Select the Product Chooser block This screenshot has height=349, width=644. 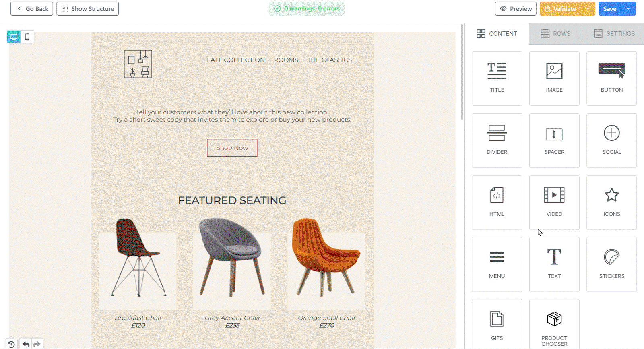click(x=554, y=324)
